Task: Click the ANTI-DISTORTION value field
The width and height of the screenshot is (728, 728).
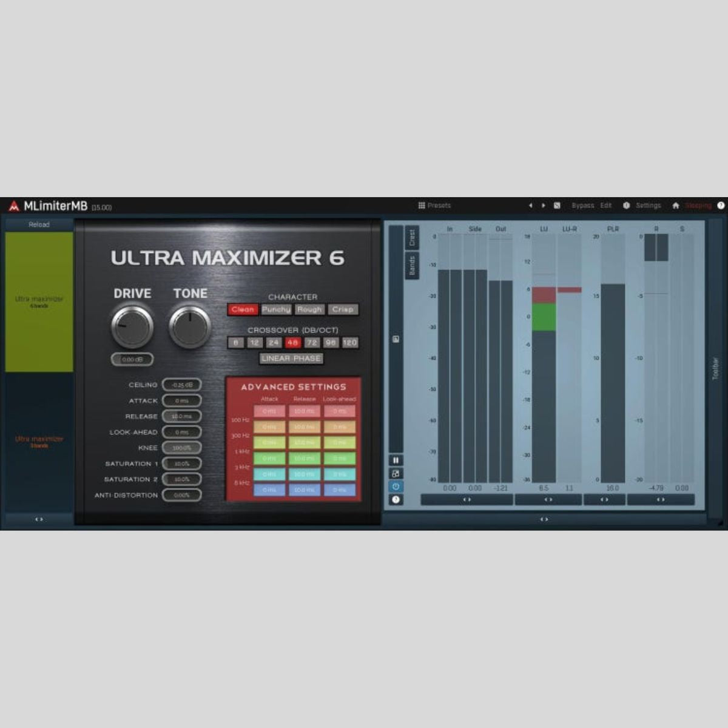Action: (x=181, y=495)
